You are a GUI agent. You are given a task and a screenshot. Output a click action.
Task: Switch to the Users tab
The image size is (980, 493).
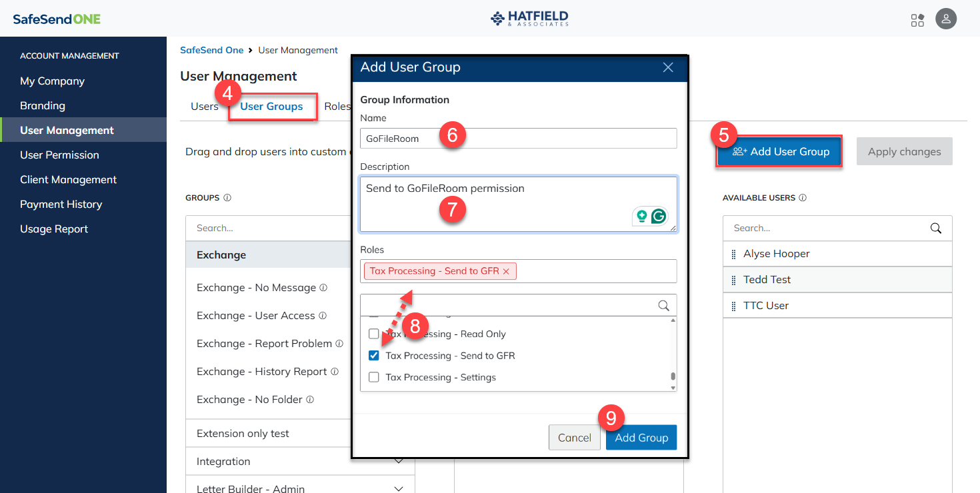point(205,107)
